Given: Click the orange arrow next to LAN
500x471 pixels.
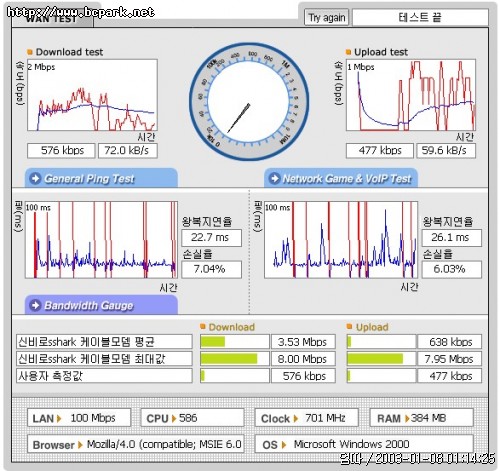Looking at the screenshot, I should pos(59,418).
